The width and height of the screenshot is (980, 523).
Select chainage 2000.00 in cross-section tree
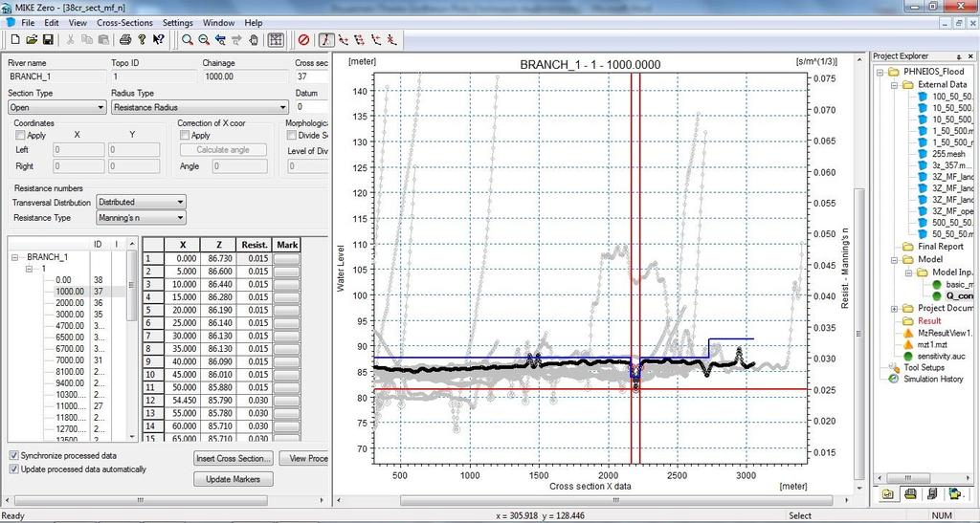click(69, 303)
